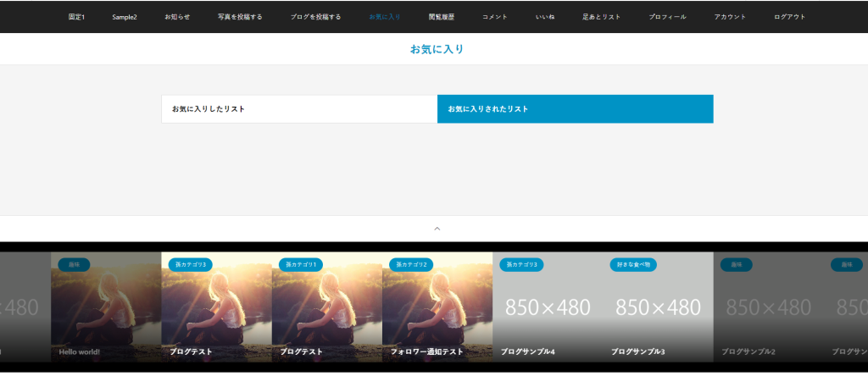This screenshot has width=868, height=376.
Task: Open アカウント settings link
Action: [730, 17]
